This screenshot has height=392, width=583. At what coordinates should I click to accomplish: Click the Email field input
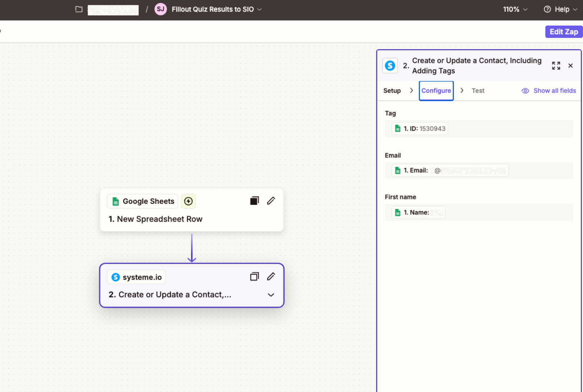pos(479,170)
